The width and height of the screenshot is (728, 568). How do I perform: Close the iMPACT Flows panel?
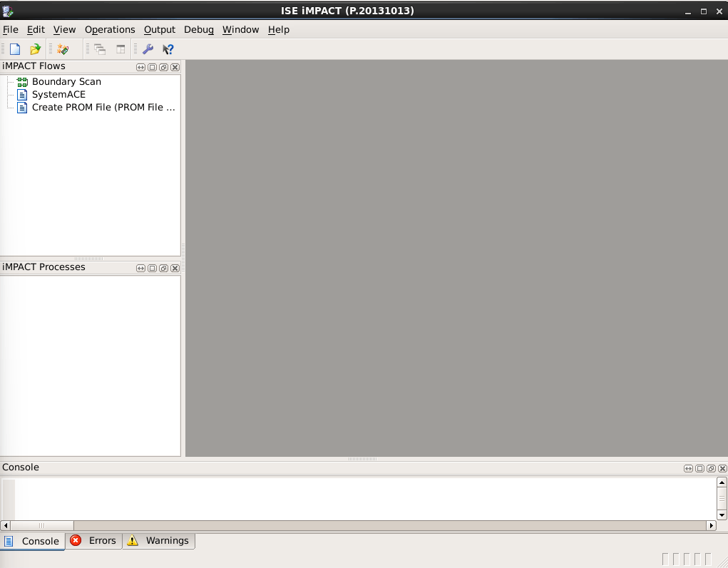coord(175,67)
